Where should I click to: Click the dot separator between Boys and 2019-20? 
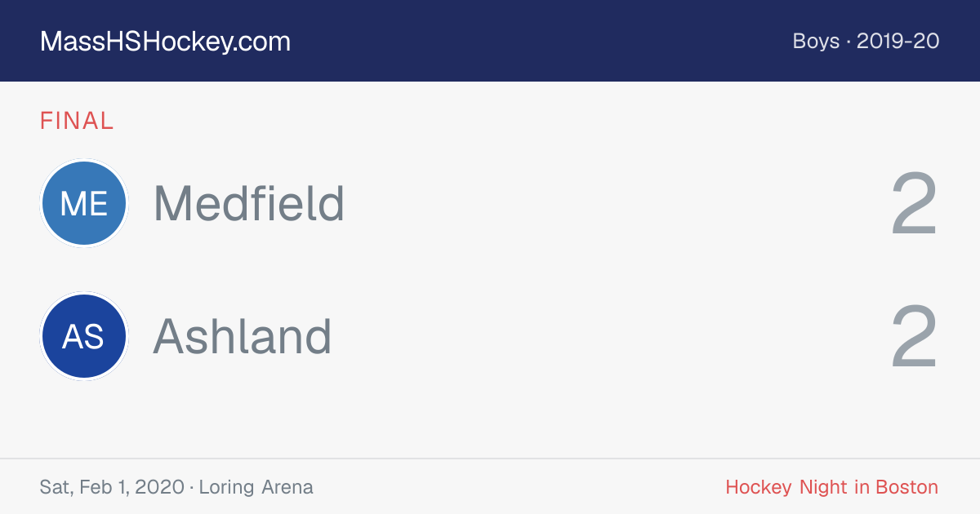[x=849, y=42]
